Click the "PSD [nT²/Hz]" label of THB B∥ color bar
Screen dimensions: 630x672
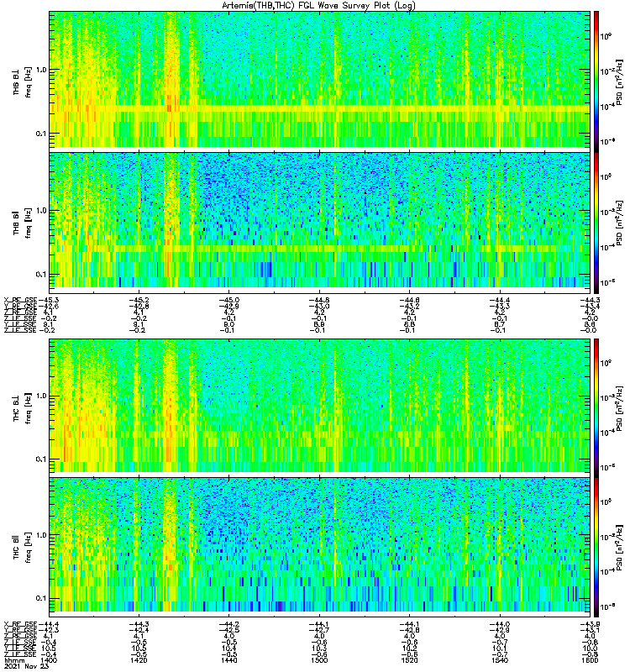(x=620, y=223)
